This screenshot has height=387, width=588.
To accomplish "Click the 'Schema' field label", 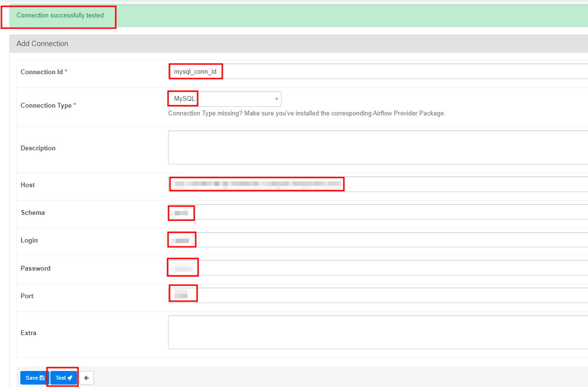I will [33, 212].
